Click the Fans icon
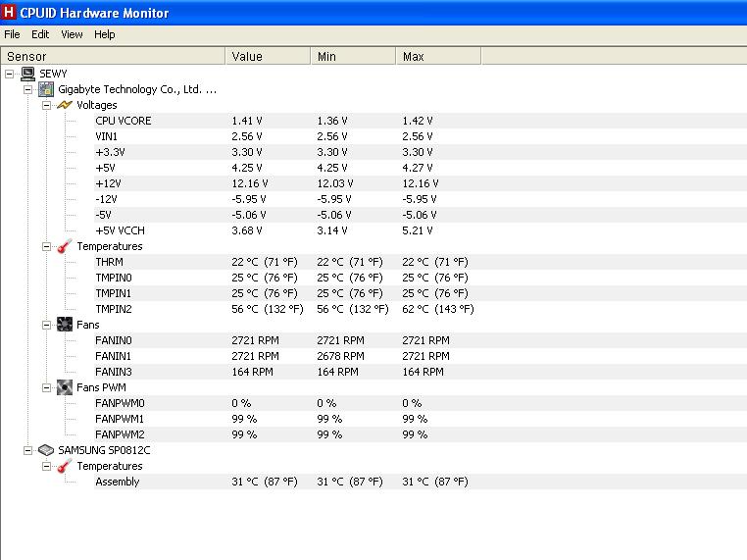Viewport: 747px width, 560px height. 65,325
